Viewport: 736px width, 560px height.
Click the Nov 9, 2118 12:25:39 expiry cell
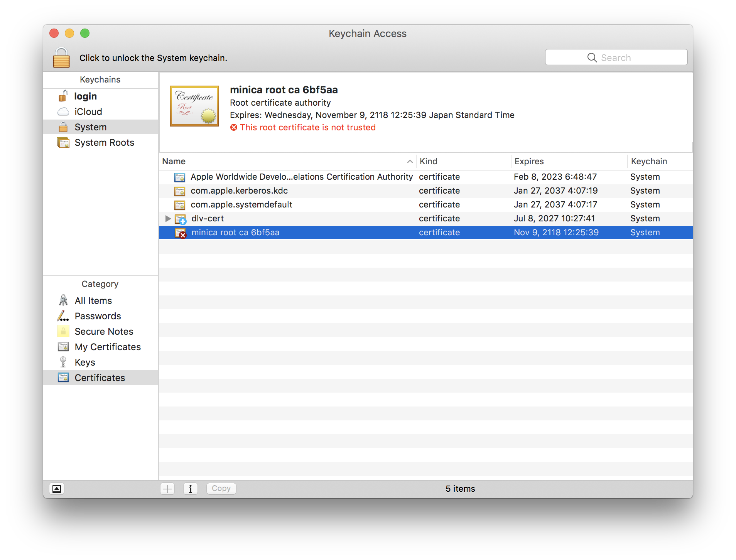click(556, 233)
